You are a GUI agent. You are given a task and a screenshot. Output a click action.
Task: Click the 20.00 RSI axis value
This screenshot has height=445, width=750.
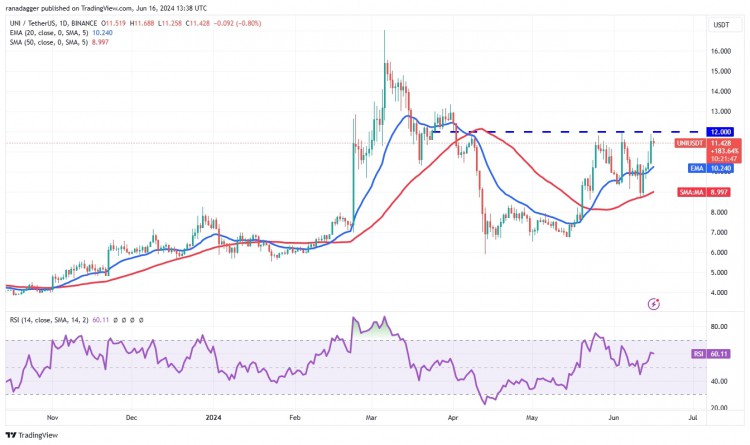click(x=719, y=407)
